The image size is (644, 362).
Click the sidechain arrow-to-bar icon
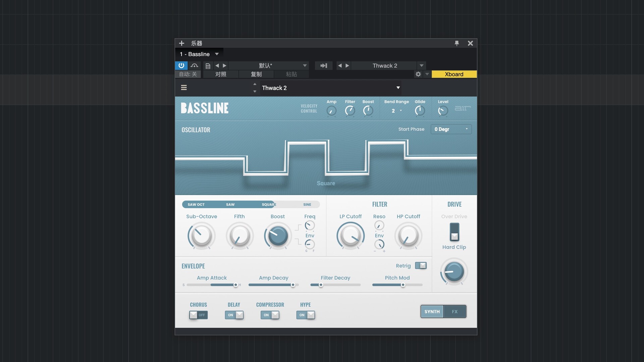click(x=323, y=66)
